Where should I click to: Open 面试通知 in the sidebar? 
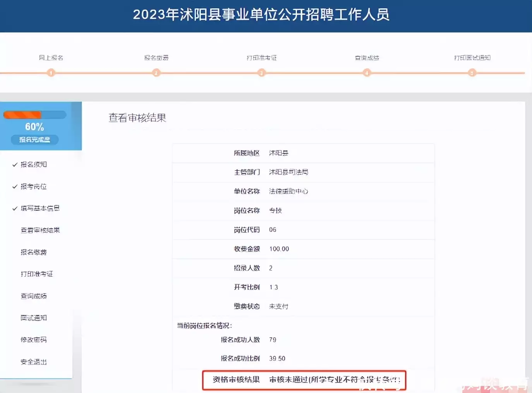[x=34, y=318]
